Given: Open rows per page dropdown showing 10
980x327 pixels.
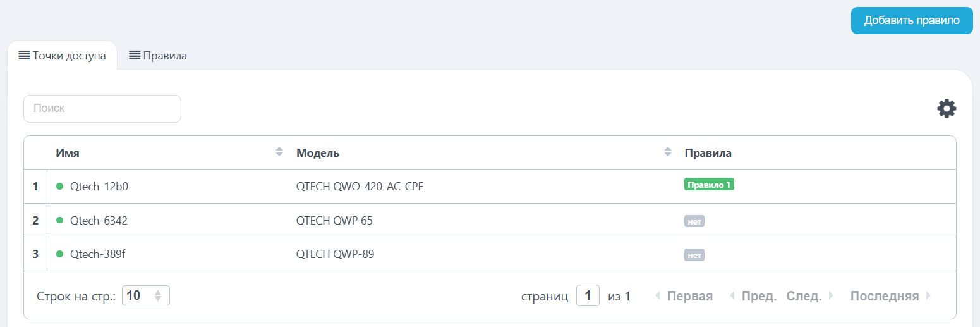Looking at the screenshot, I should click(x=146, y=295).
